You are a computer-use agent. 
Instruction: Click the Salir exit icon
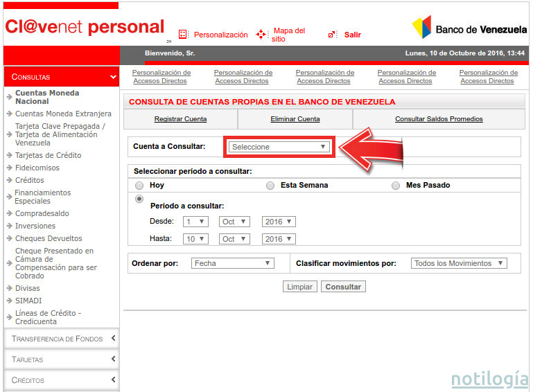[x=331, y=35]
